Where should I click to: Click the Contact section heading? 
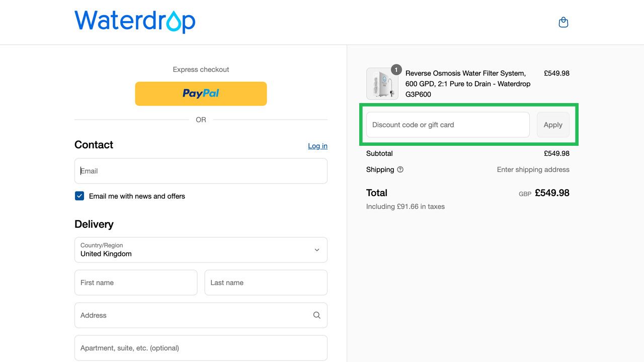[94, 145]
